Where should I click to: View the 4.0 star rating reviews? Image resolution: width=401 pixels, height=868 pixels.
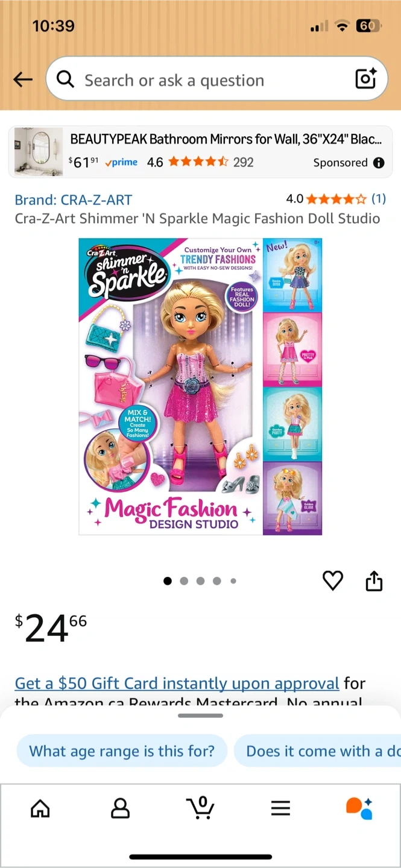click(336, 199)
